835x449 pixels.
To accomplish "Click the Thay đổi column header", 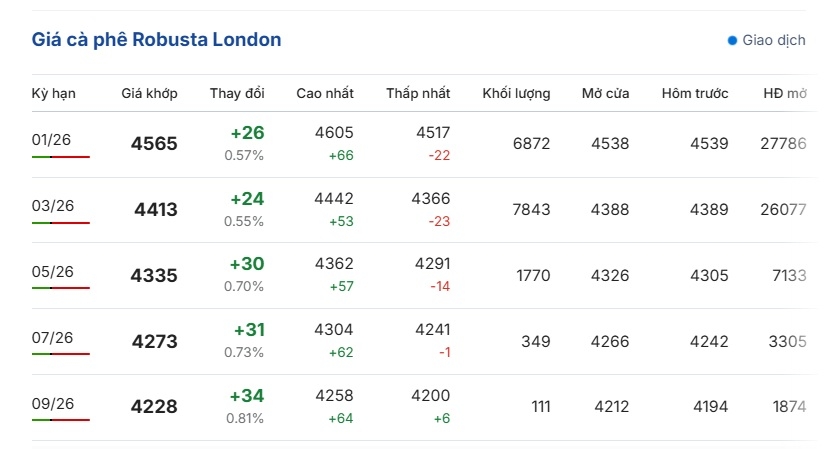I will 237,94.
